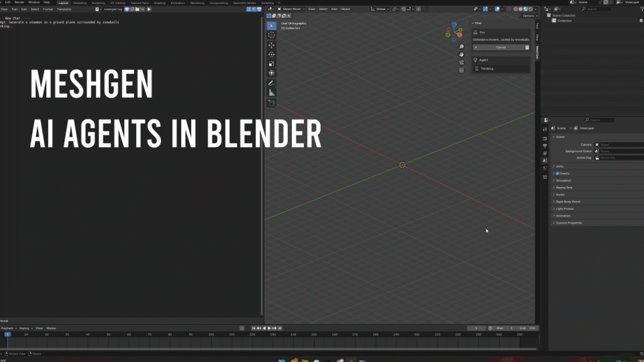The height and width of the screenshot is (362, 644).
Task: Select the Move tool in viewport toolbar
Action: pyautogui.click(x=272, y=45)
